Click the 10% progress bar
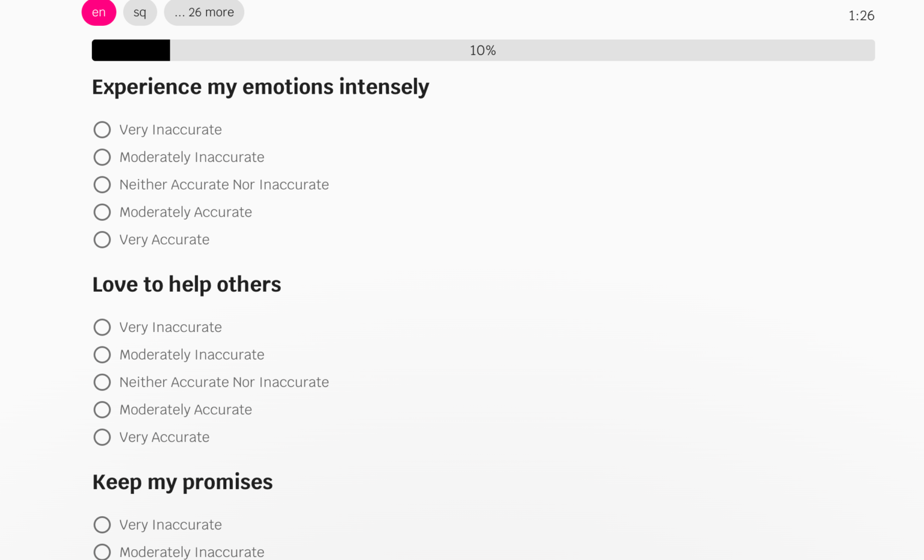 481,50
